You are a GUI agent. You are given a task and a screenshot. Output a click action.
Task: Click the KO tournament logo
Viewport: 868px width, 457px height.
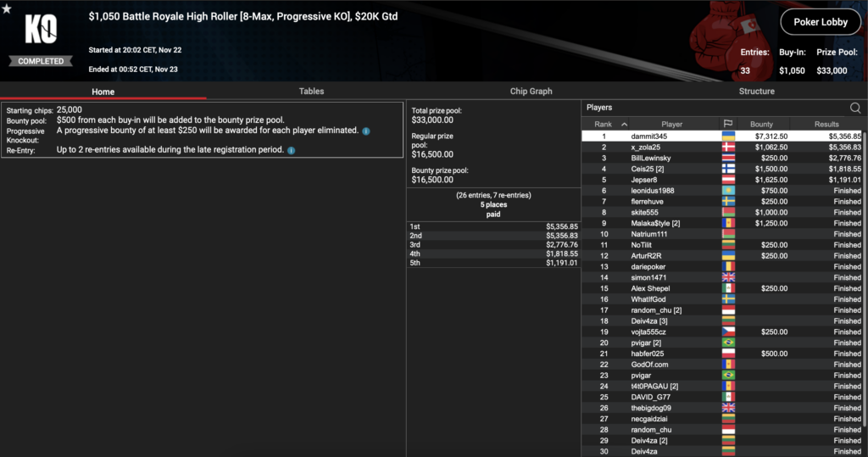pos(41,31)
